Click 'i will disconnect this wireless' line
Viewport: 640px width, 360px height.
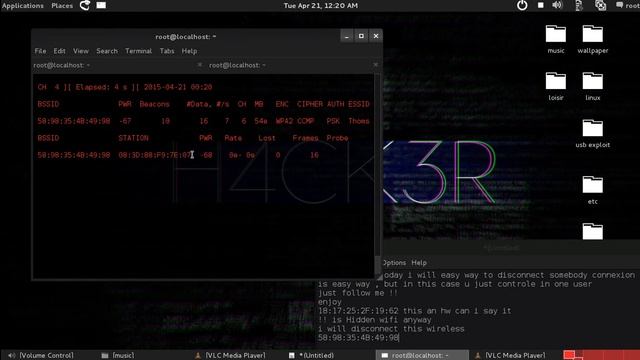(391, 329)
